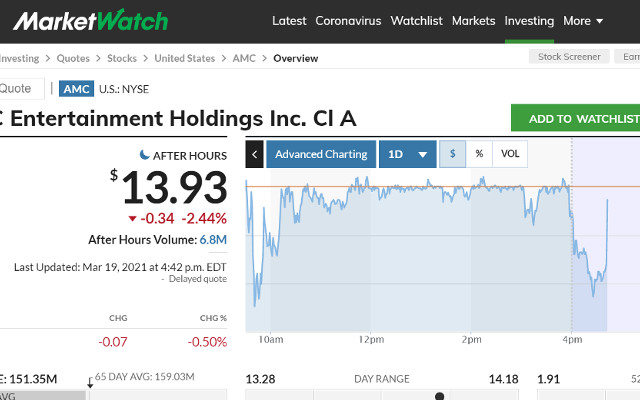Expand the More navigation menu
Screen dimensions: 640x400
pyautogui.click(x=583, y=21)
